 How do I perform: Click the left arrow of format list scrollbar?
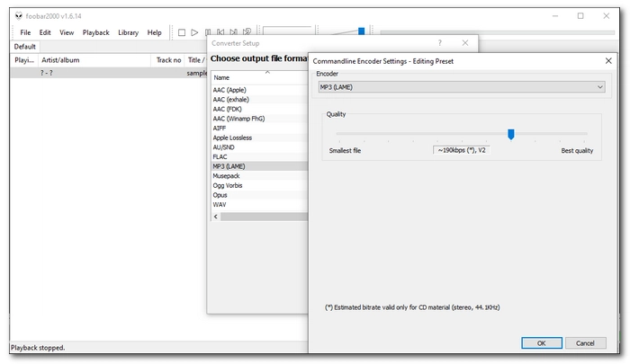[x=216, y=217]
